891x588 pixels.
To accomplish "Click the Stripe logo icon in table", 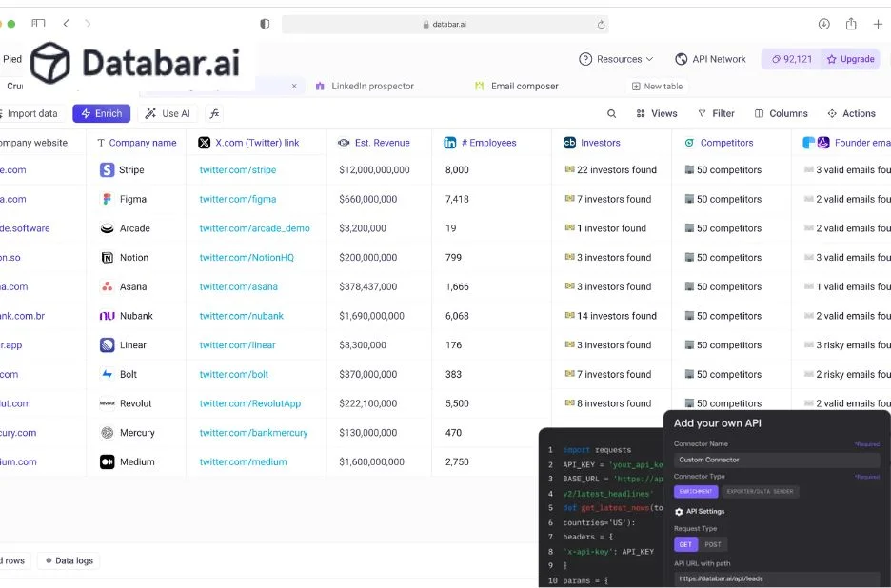I will pos(107,170).
